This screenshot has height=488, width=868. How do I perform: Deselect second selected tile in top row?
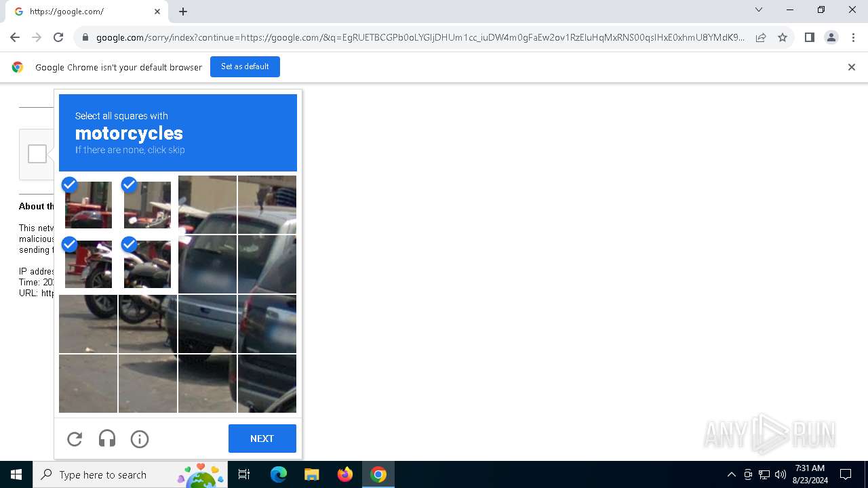(x=147, y=205)
